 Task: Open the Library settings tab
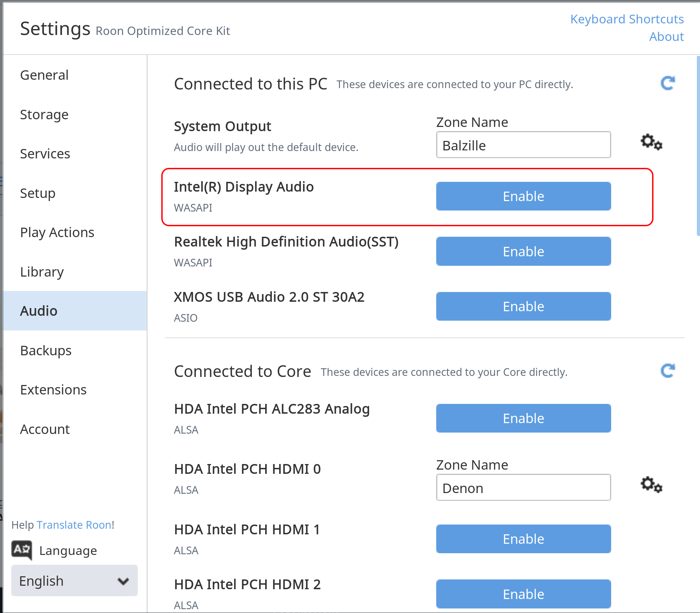pos(75,272)
